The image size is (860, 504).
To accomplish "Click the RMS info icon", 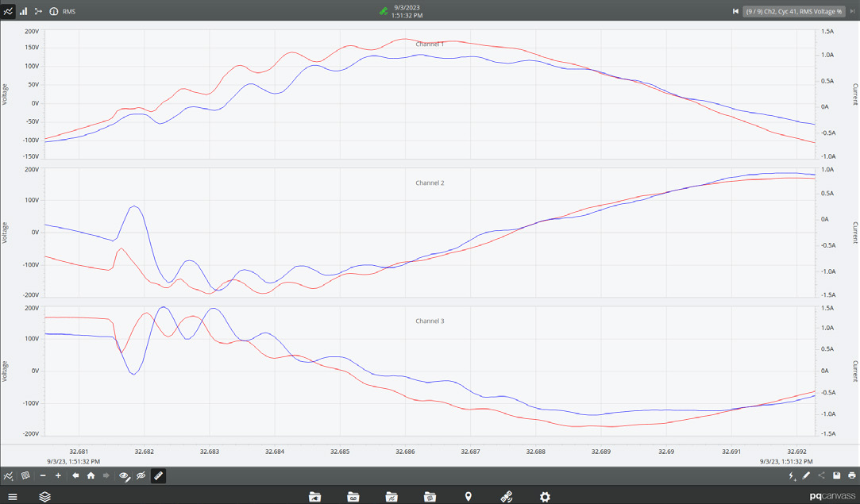I will pos(54,11).
